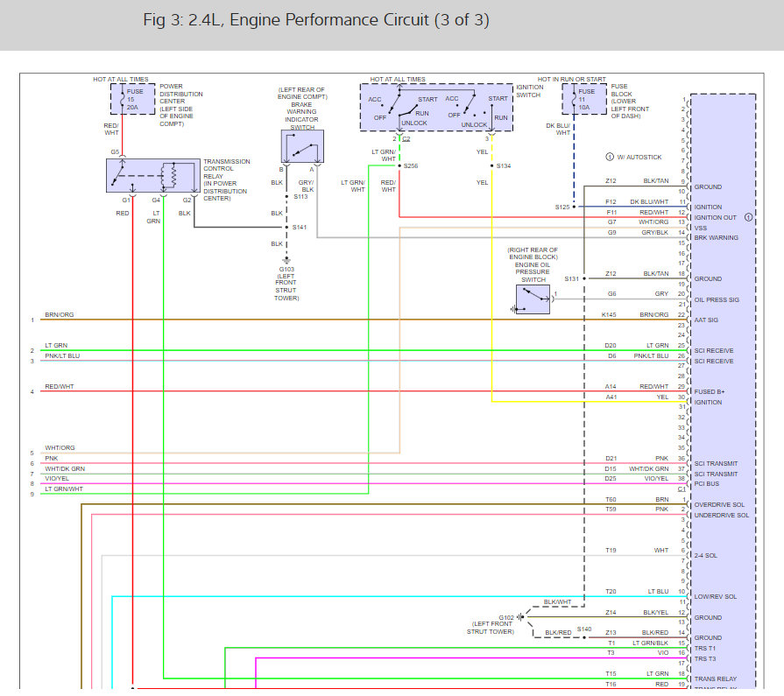Click the S134 splice on the yellow wire
784x696 pixels.
[492, 165]
